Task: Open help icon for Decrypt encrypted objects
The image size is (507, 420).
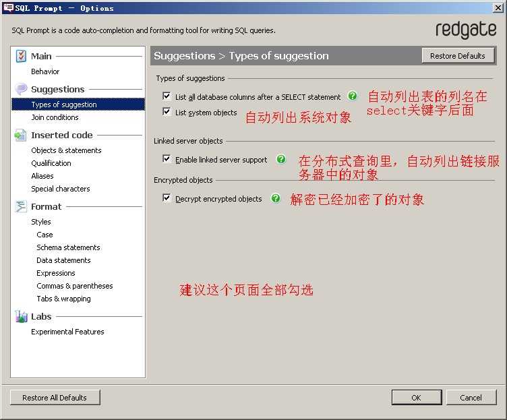Action: click(276, 198)
